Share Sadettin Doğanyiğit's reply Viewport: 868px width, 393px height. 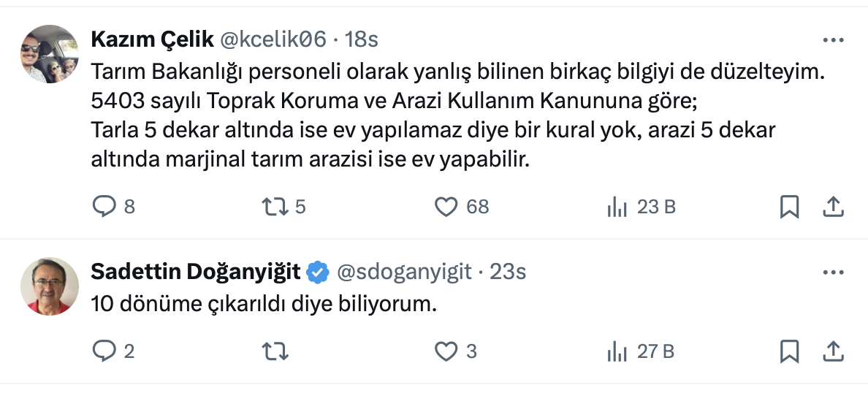click(x=833, y=352)
